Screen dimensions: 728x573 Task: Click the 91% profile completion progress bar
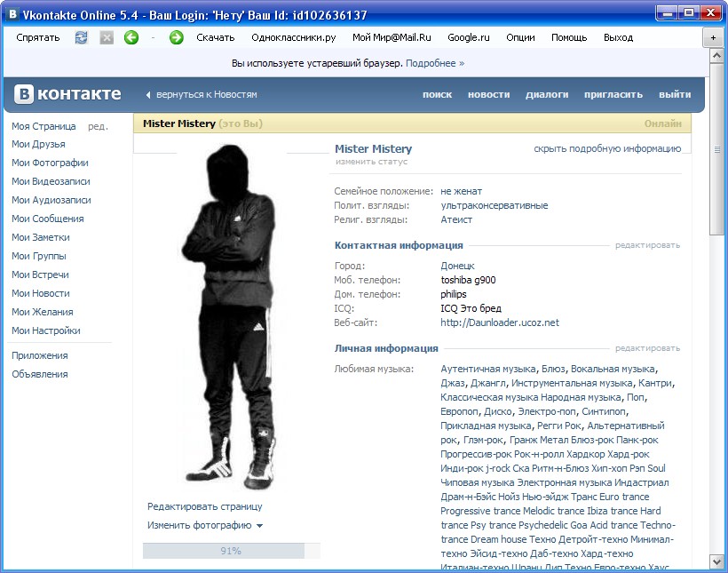click(231, 551)
